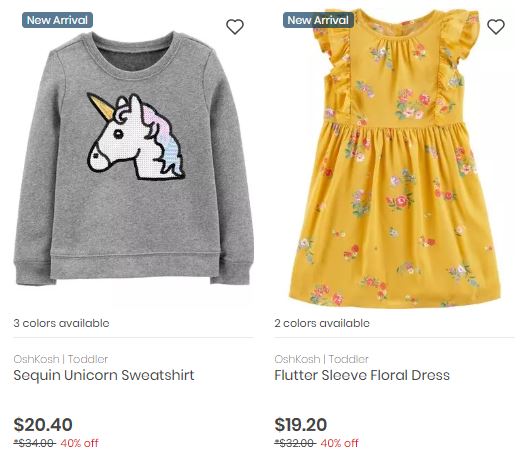Favorite the Flutter Sleeve Floral Dress heart icon
522x456 pixels.
pos(496,27)
